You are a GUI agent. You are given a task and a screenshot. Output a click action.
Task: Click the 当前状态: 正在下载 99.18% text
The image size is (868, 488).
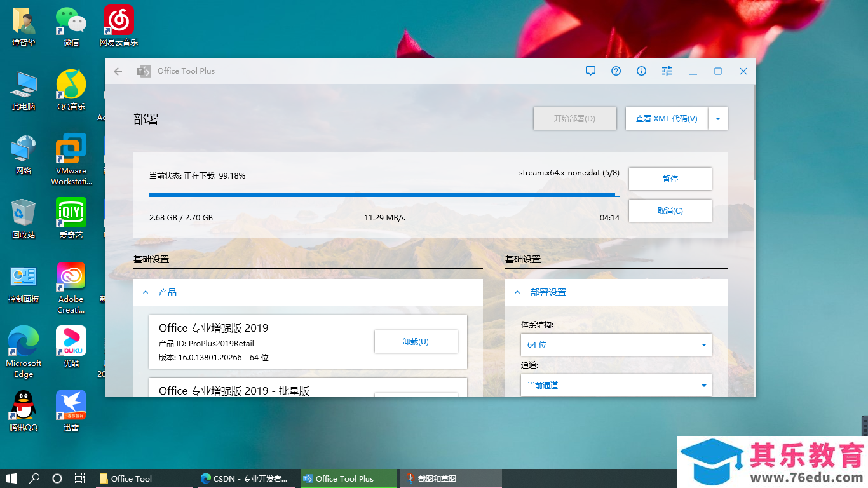coord(197,176)
